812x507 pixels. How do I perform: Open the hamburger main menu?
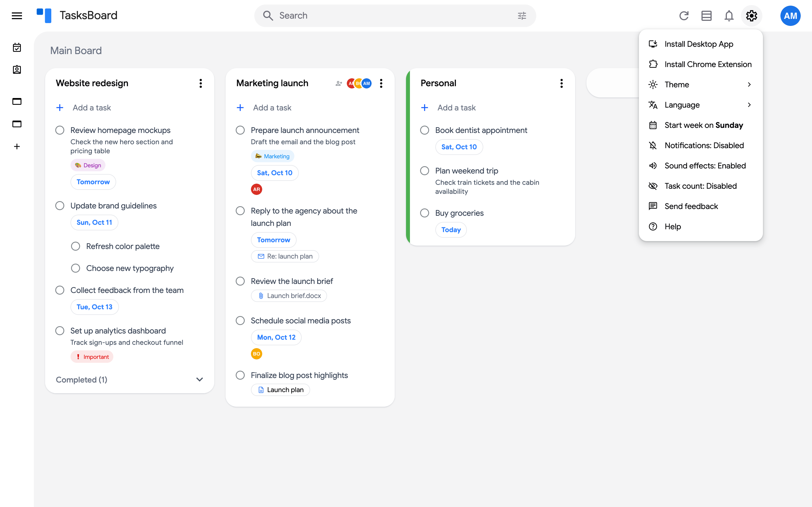[x=17, y=16]
